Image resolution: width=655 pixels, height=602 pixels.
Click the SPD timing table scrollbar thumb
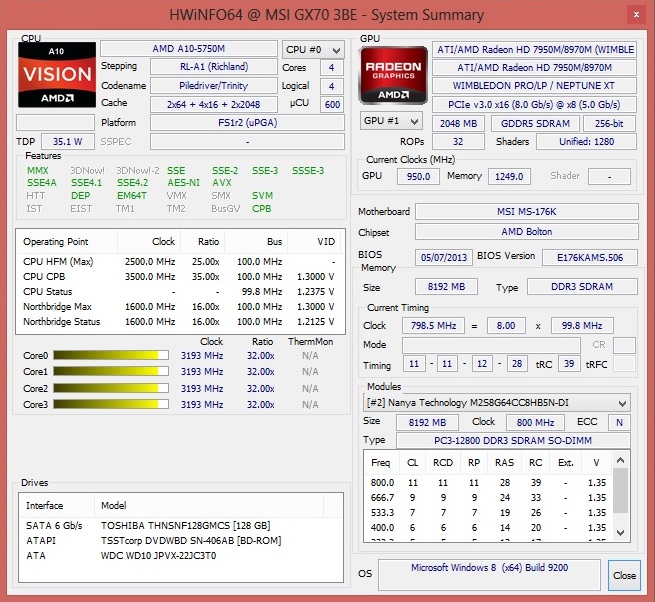(x=621, y=490)
